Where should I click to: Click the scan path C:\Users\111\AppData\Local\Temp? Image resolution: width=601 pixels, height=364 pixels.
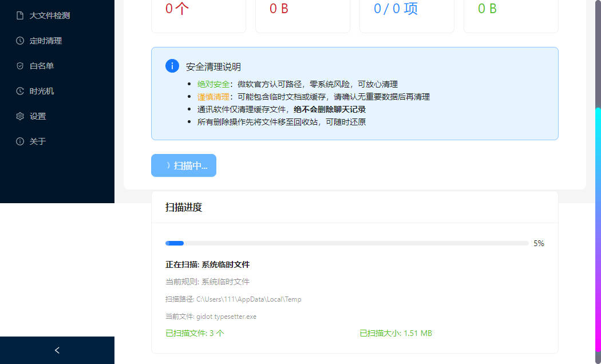(232, 299)
